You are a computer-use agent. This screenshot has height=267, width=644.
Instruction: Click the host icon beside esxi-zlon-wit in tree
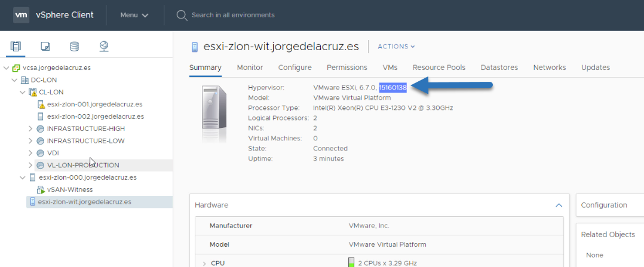coord(32,202)
